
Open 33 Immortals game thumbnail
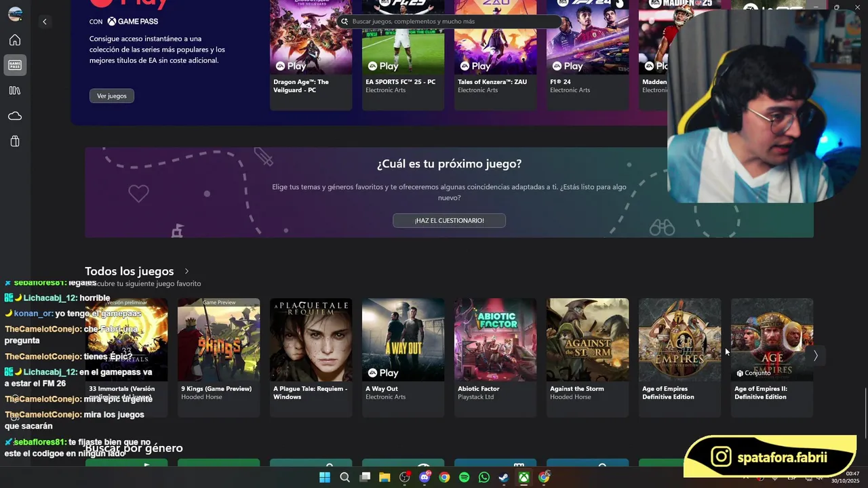tap(127, 340)
